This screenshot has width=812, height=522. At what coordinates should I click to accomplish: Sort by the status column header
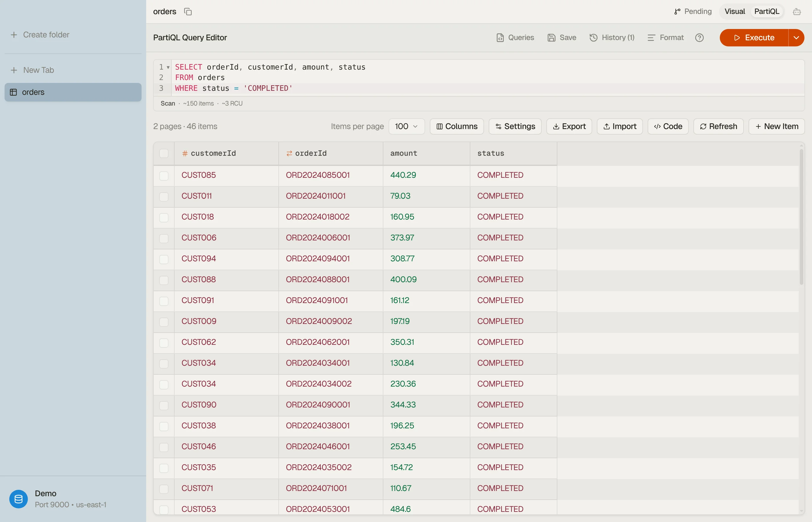coord(513,153)
